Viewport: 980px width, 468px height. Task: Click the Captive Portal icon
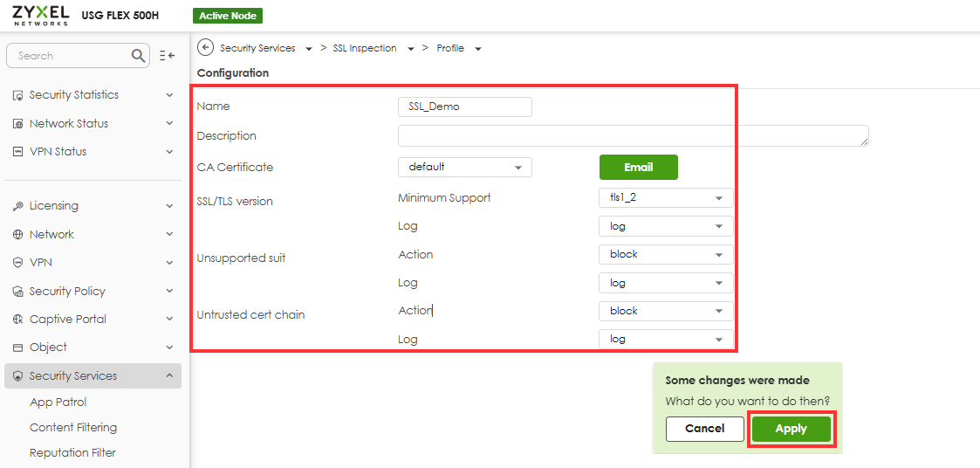click(17, 320)
